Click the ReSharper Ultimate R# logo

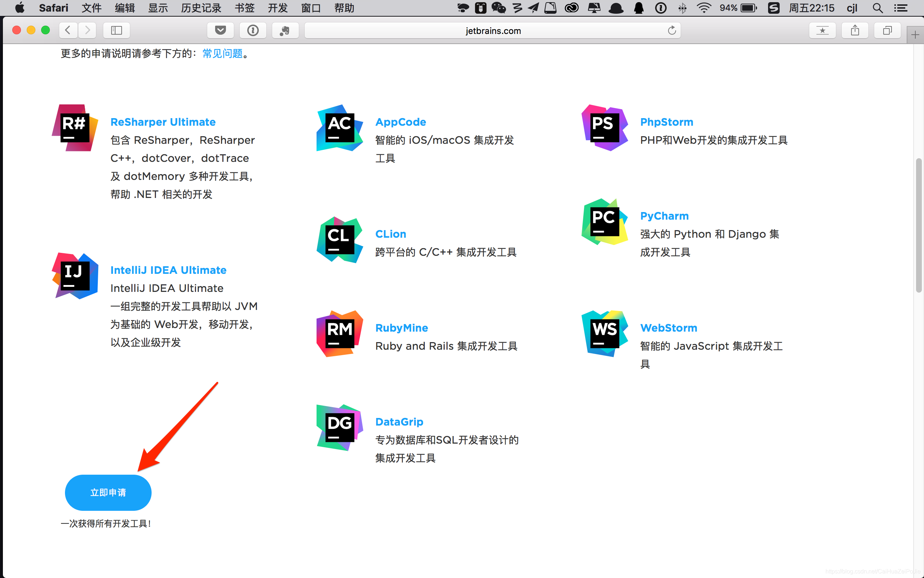[x=75, y=128]
